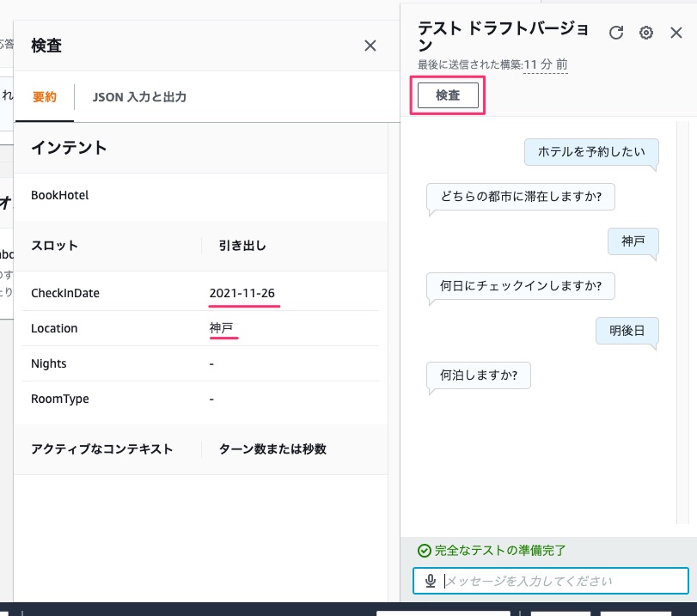Select the ホテルを予約したい chat bubble
This screenshot has width=697, height=616.
click(590, 152)
